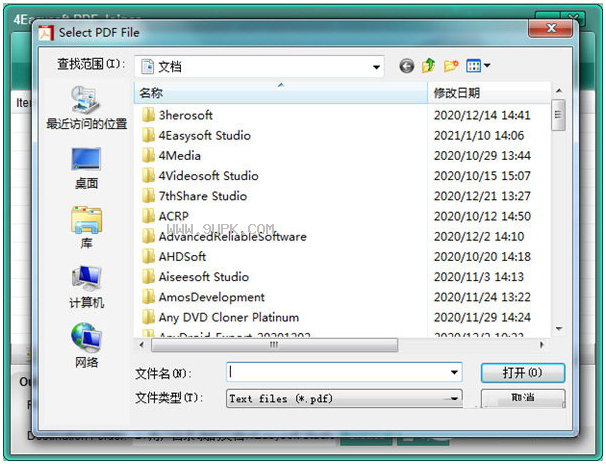Image resolution: width=606 pixels, height=464 pixels.
Task: Click the date 2020/12/2 14:10
Action: coord(478,236)
